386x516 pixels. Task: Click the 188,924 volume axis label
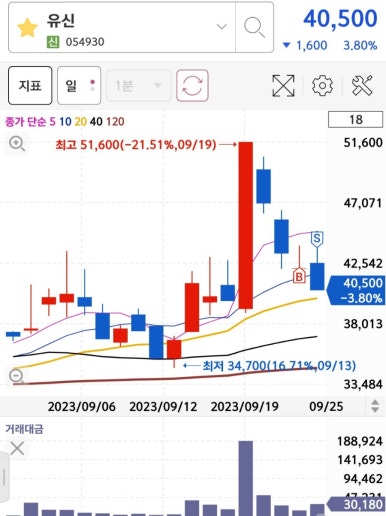[360, 441]
